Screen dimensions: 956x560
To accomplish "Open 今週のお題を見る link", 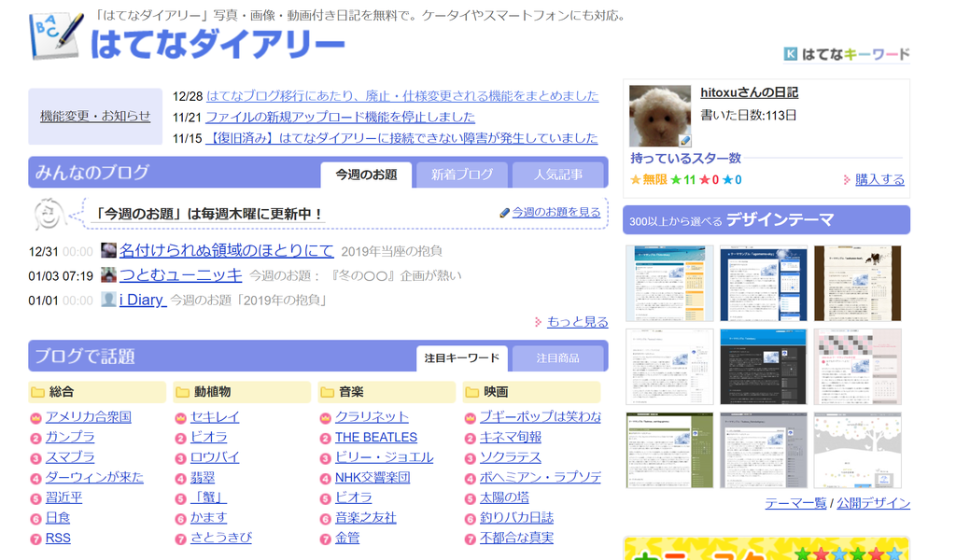I will click(x=556, y=212).
